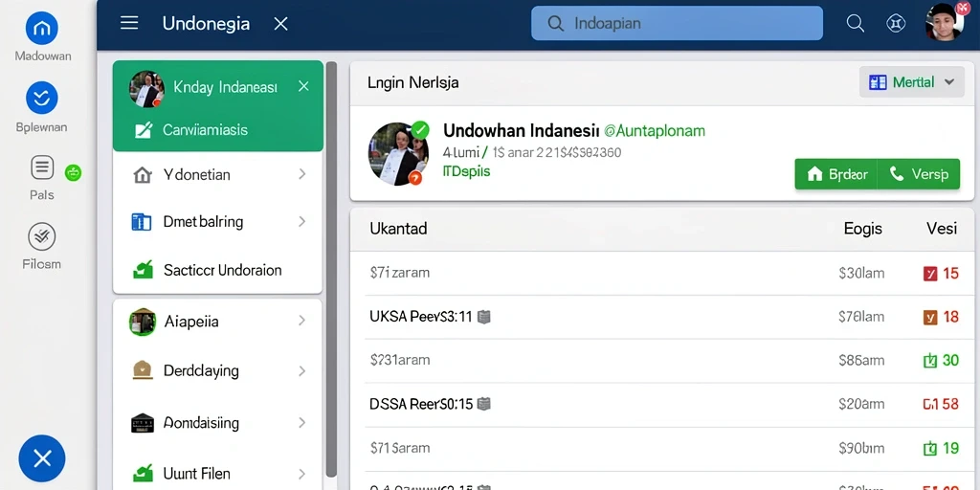Click the $76lam value

click(x=861, y=317)
